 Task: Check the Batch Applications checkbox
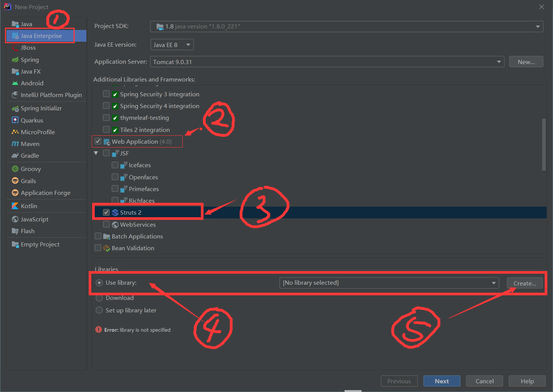[x=98, y=236]
